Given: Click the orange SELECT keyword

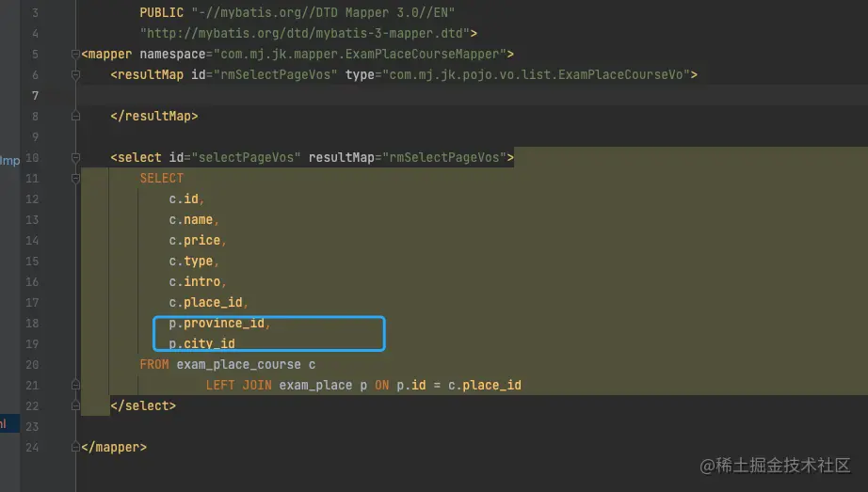Looking at the screenshot, I should point(161,178).
